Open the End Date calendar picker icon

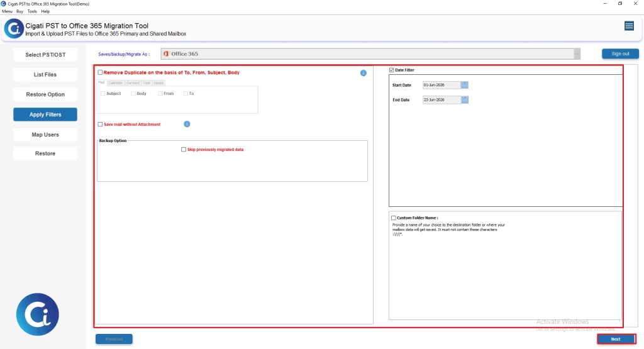[465, 100]
